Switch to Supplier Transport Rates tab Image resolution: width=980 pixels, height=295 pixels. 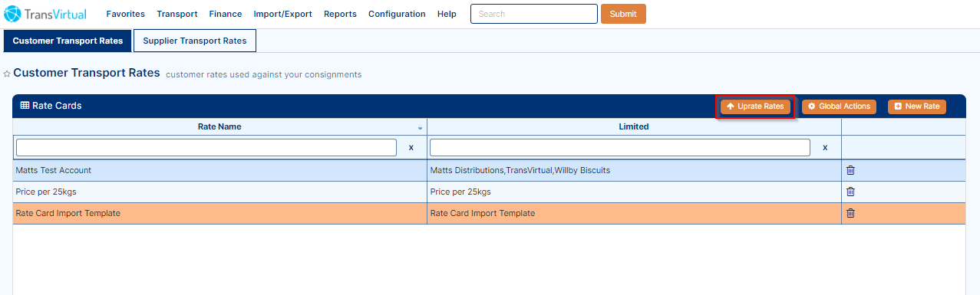[x=195, y=41]
